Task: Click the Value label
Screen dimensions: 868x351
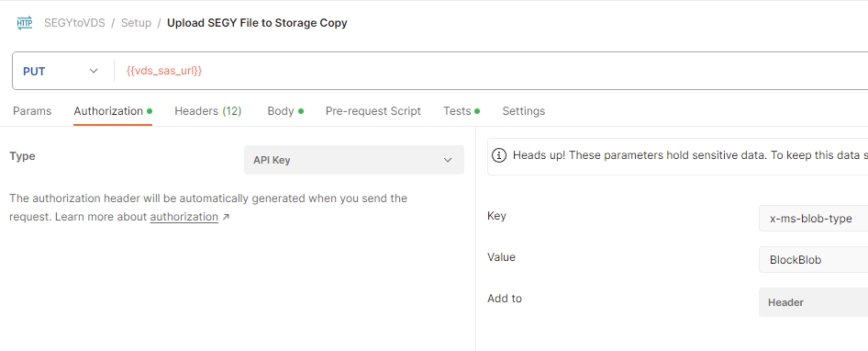Action: coord(501,257)
